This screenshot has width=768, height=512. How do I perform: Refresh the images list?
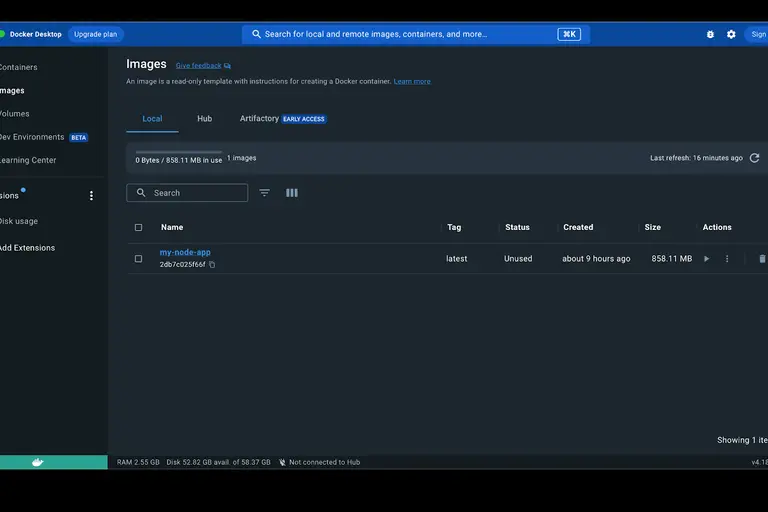754,158
